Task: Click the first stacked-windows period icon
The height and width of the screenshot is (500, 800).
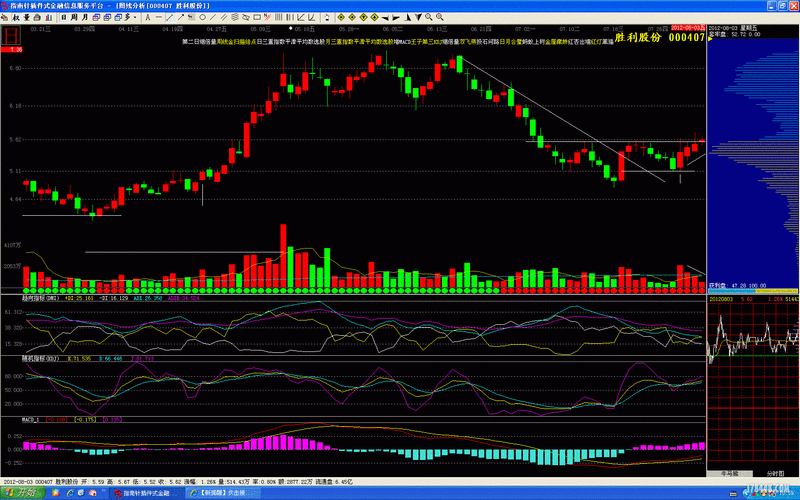Action: click(96, 17)
